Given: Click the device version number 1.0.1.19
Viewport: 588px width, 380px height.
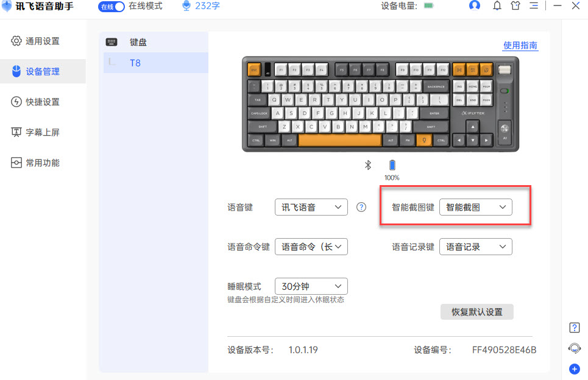Looking at the screenshot, I should click(x=303, y=350).
